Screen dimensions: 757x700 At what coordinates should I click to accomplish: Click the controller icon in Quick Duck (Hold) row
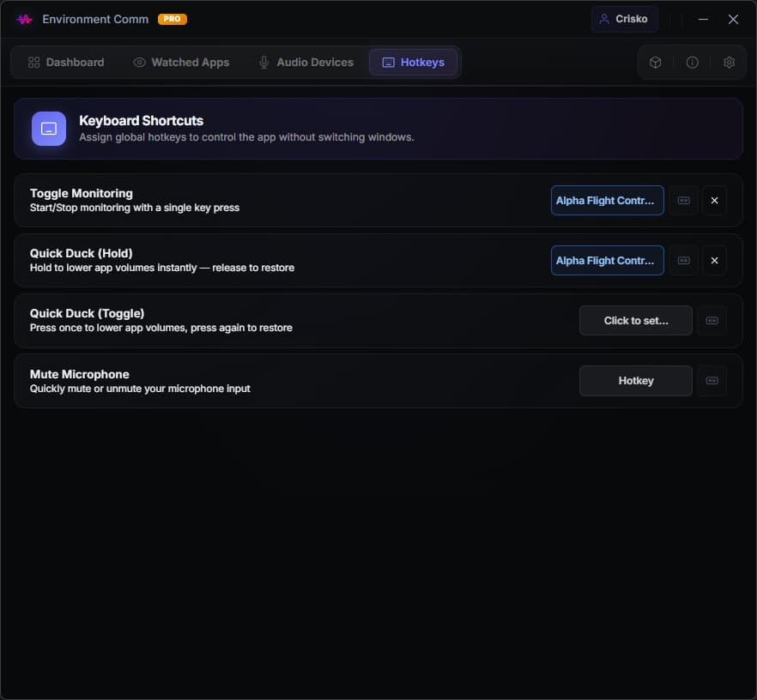coord(683,261)
